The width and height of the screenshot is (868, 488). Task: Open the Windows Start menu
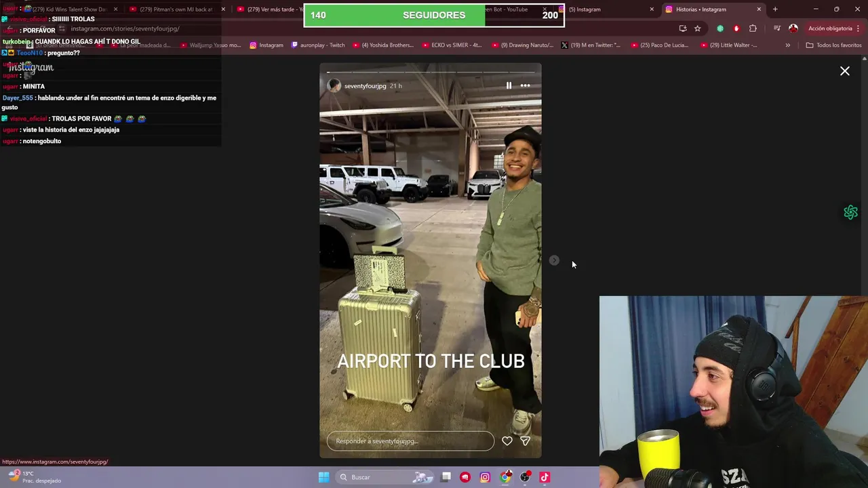click(324, 477)
